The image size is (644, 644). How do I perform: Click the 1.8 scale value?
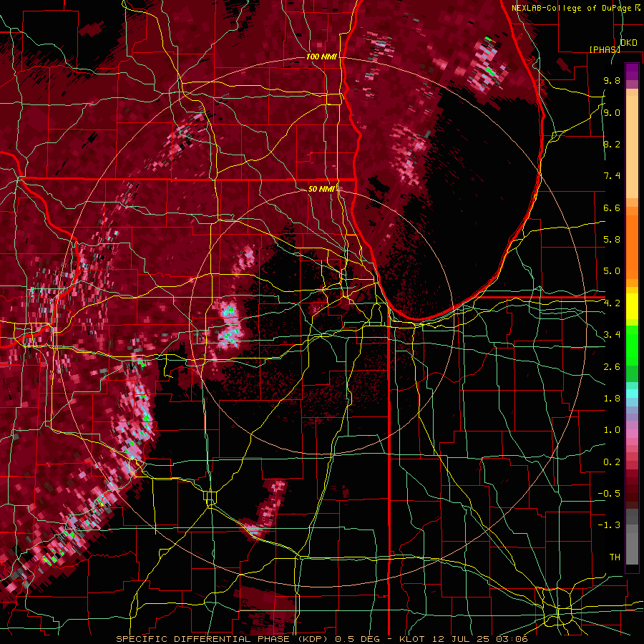(612, 399)
